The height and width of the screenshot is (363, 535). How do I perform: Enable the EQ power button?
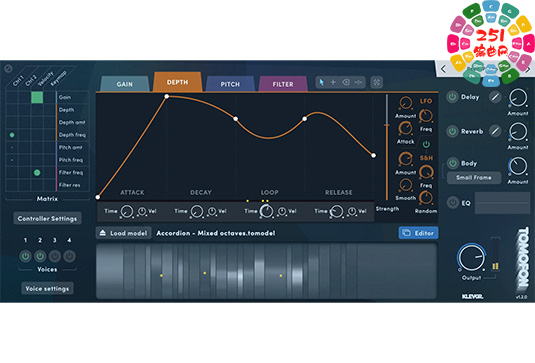[452, 203]
